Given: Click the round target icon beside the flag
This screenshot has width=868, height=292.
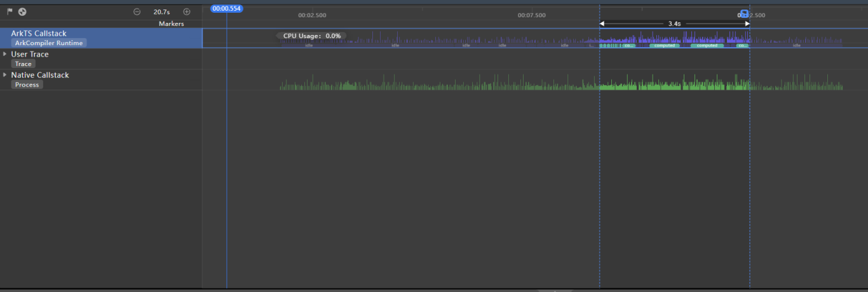Looking at the screenshot, I should click(22, 11).
